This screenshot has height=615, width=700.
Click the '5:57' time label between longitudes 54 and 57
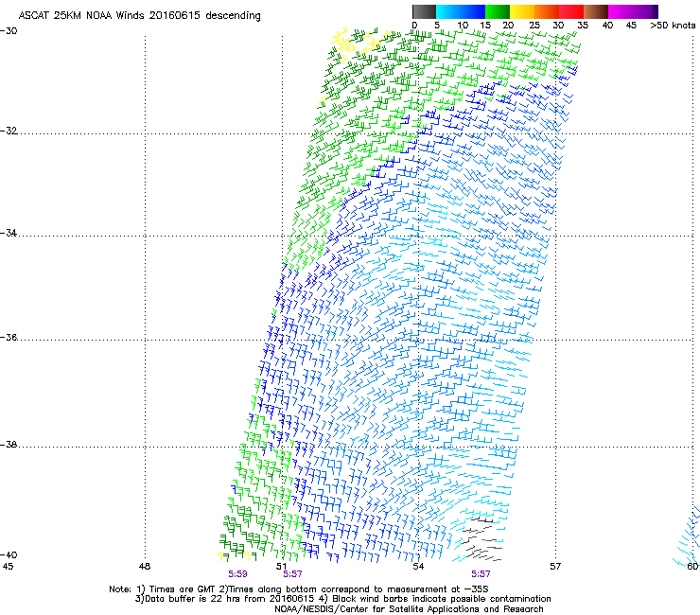pyautogui.click(x=481, y=574)
